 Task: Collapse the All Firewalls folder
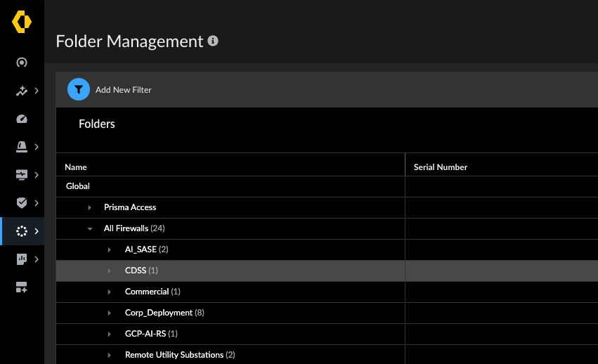pyautogui.click(x=90, y=228)
